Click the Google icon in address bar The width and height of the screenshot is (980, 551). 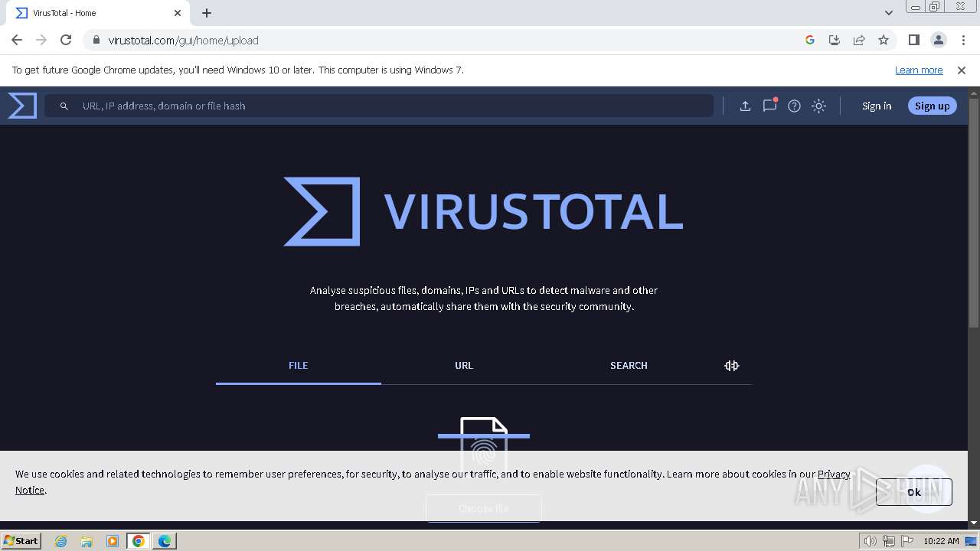(810, 40)
